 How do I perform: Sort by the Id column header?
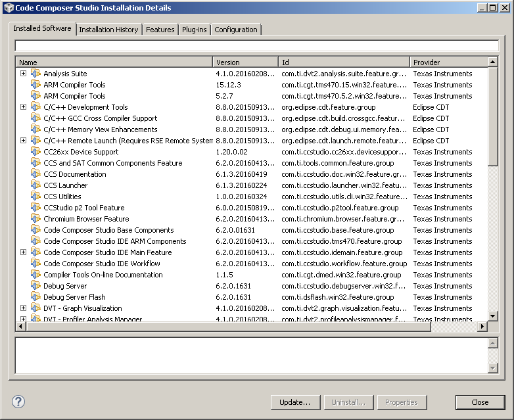coord(344,62)
